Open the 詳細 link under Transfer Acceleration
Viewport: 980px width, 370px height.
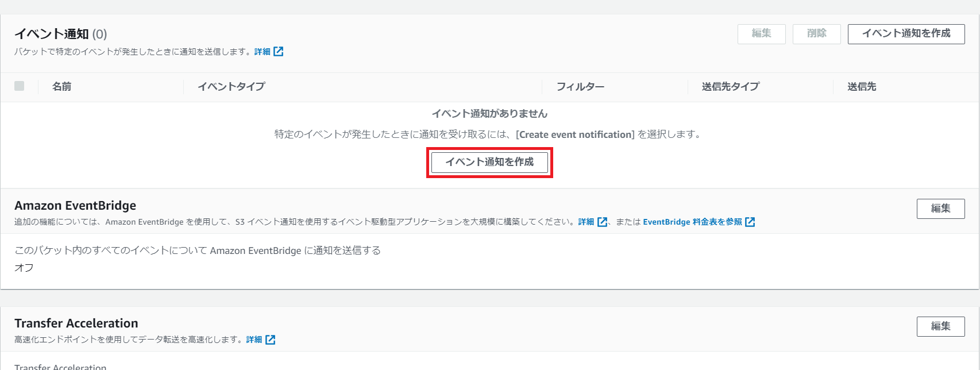[x=254, y=340]
